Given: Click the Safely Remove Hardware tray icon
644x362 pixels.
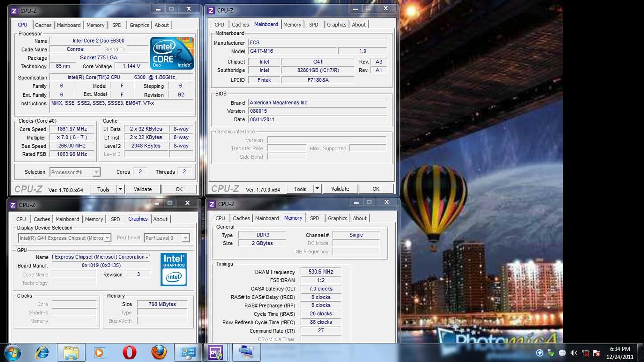Looking at the screenshot, I should (551, 353).
